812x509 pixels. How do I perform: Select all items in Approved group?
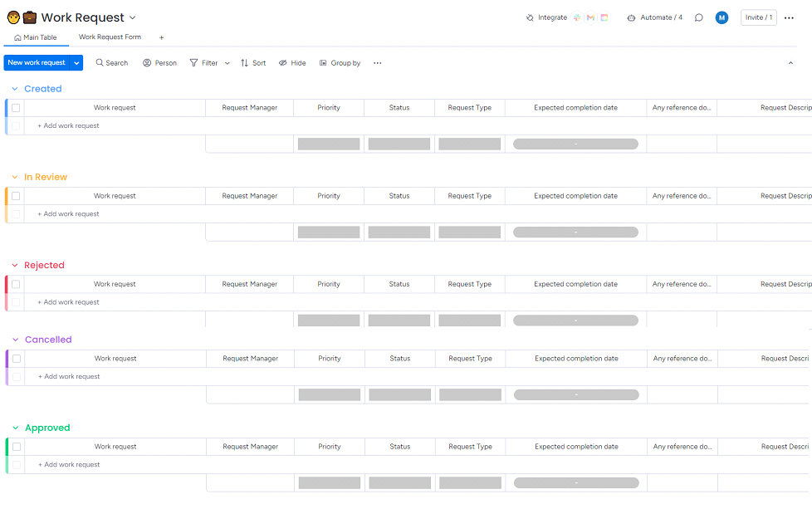point(17,447)
